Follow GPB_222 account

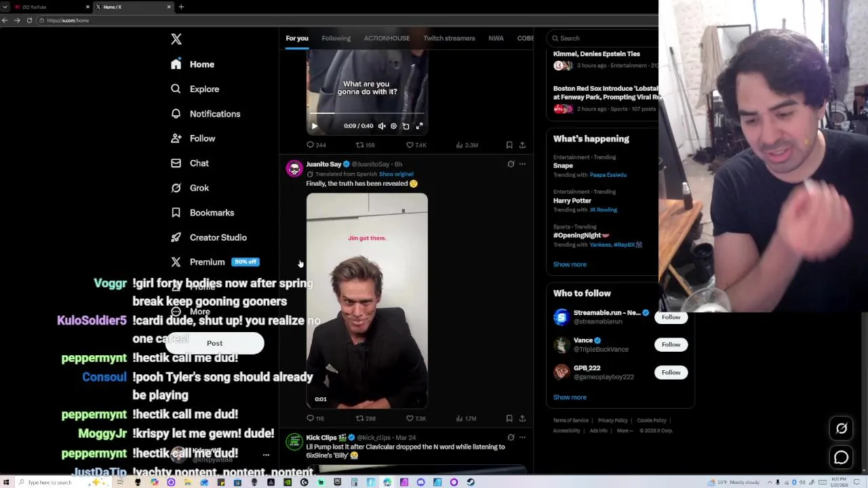point(671,372)
